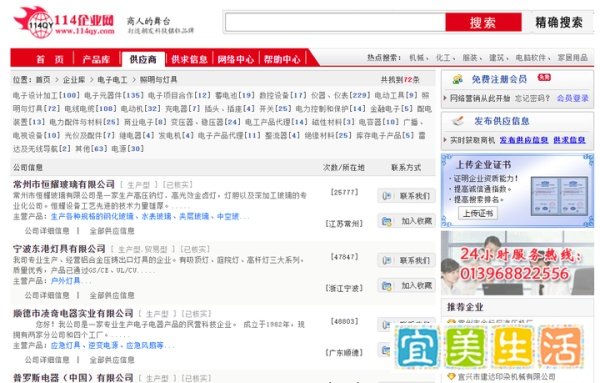The image size is (600, 383).
Task: Open category 仪器、仪表[229]
Action: click(x=341, y=95)
